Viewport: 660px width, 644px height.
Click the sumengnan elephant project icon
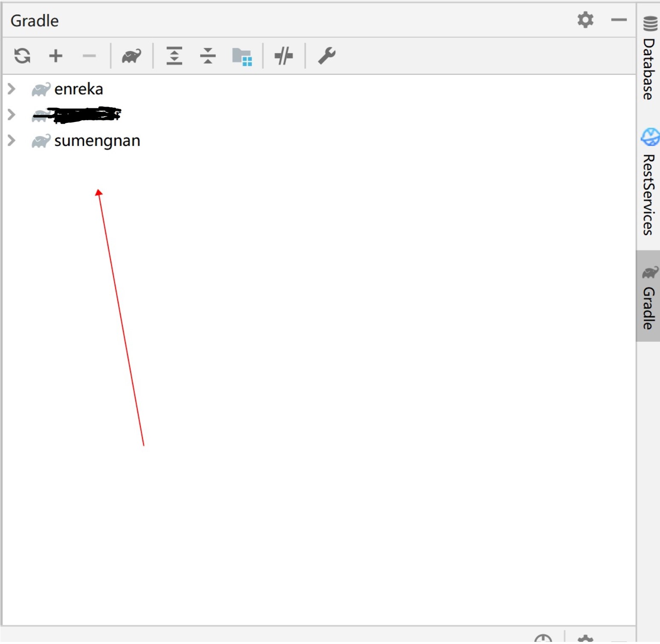tap(41, 141)
